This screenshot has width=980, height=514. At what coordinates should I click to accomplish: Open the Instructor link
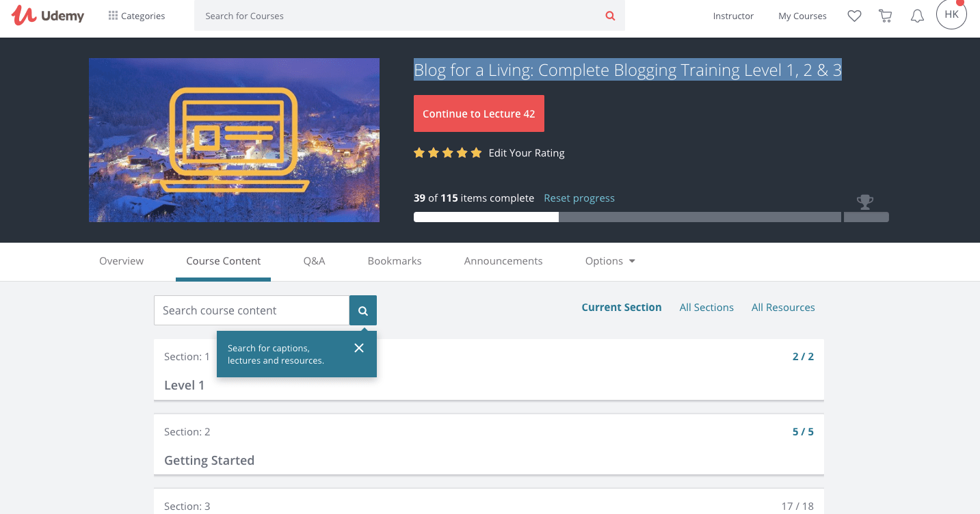(733, 16)
